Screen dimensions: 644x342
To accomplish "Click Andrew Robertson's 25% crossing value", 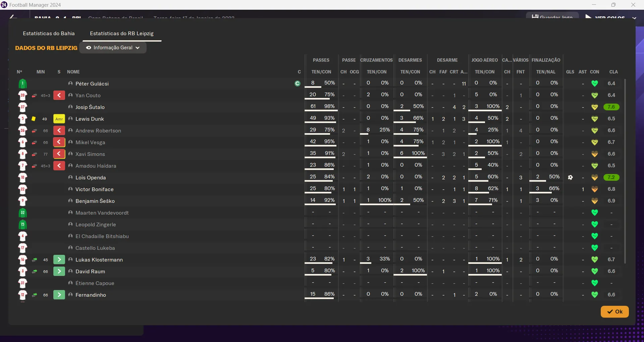I will 385,130.
